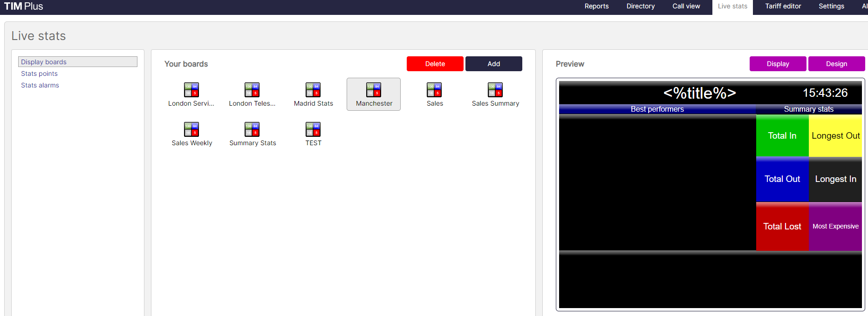Select the Sales Weekly board icon

pos(191,129)
